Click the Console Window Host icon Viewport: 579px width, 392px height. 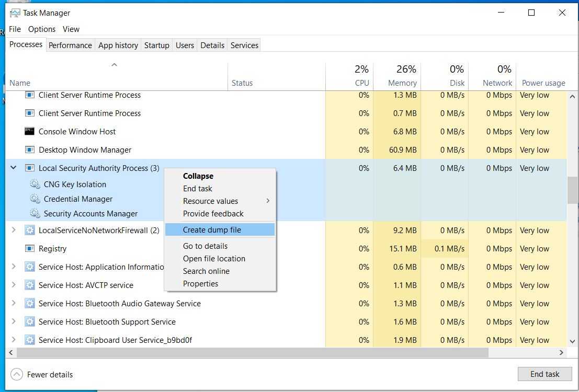[29, 132]
